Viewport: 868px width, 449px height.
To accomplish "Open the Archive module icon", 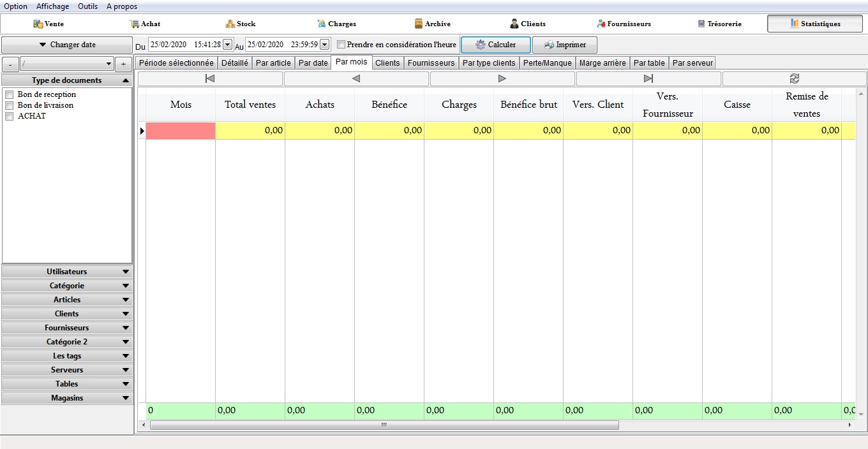I will (419, 24).
